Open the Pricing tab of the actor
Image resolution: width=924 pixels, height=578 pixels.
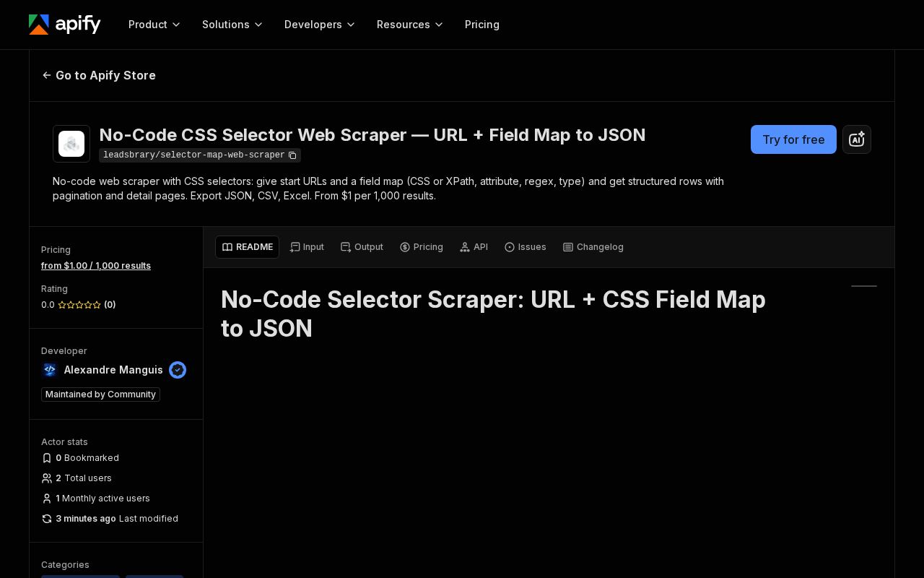[422, 247]
